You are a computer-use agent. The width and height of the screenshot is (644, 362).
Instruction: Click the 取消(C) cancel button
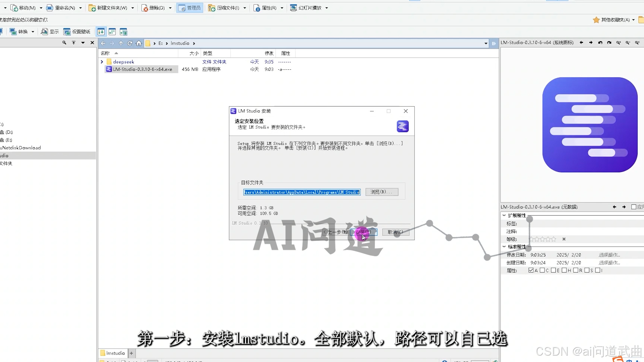point(395,232)
